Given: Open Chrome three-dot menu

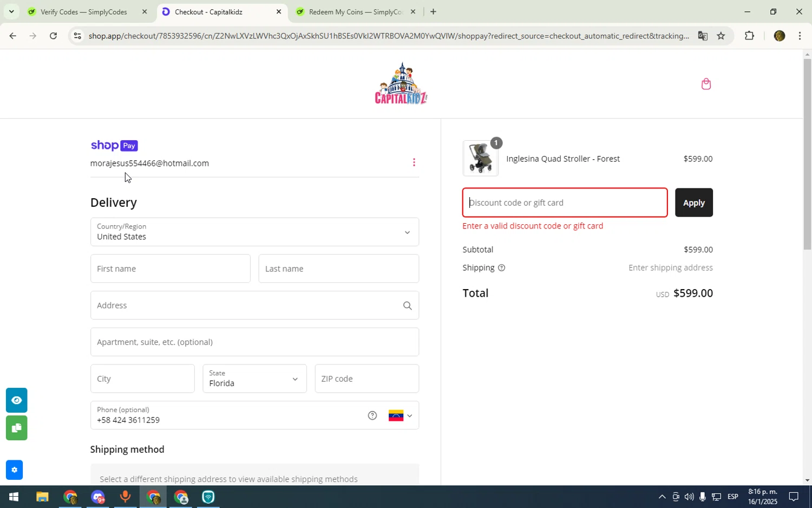Looking at the screenshot, I should click(x=800, y=36).
